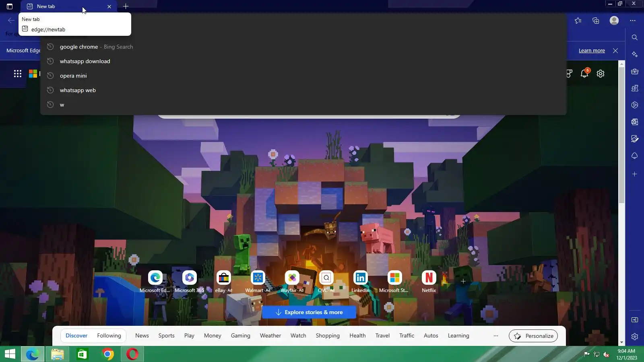This screenshot has width=644, height=362.
Task: Open Outlook icon in sidebar
Action: click(x=635, y=122)
